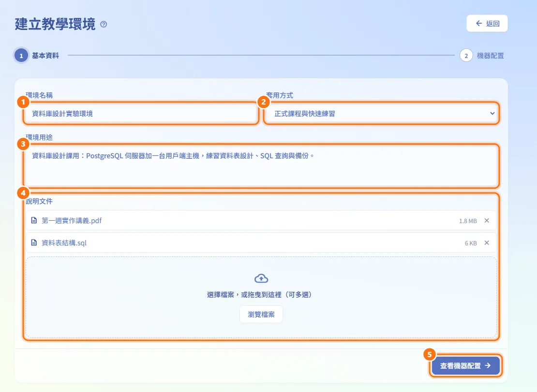Select step 1 基本資料 in the stepper

(x=37, y=56)
